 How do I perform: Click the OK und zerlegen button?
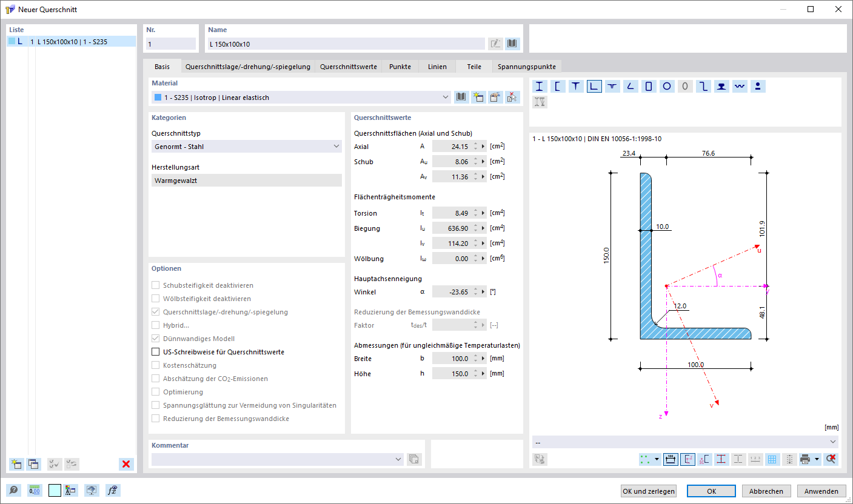click(649, 491)
